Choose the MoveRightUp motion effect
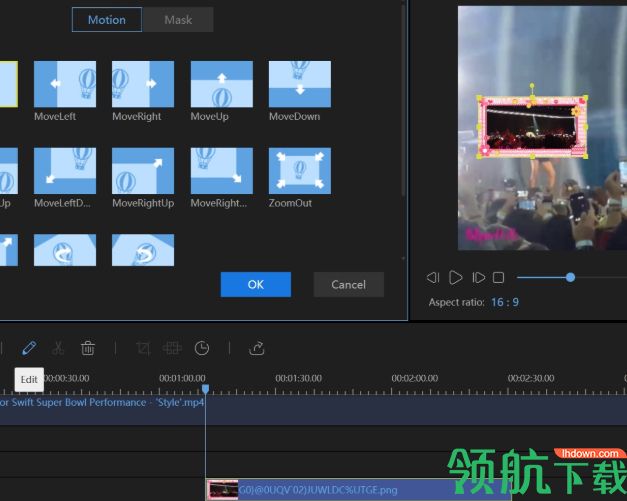The width and height of the screenshot is (627, 501). [143, 171]
